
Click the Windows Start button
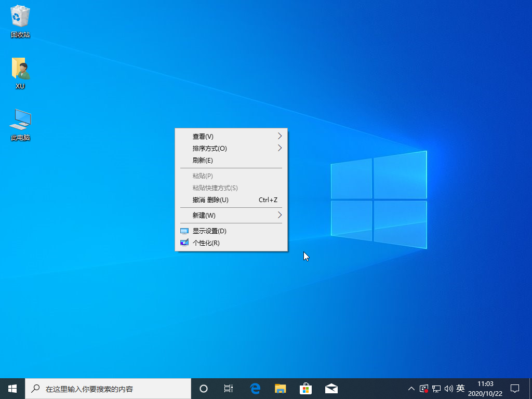(11, 388)
